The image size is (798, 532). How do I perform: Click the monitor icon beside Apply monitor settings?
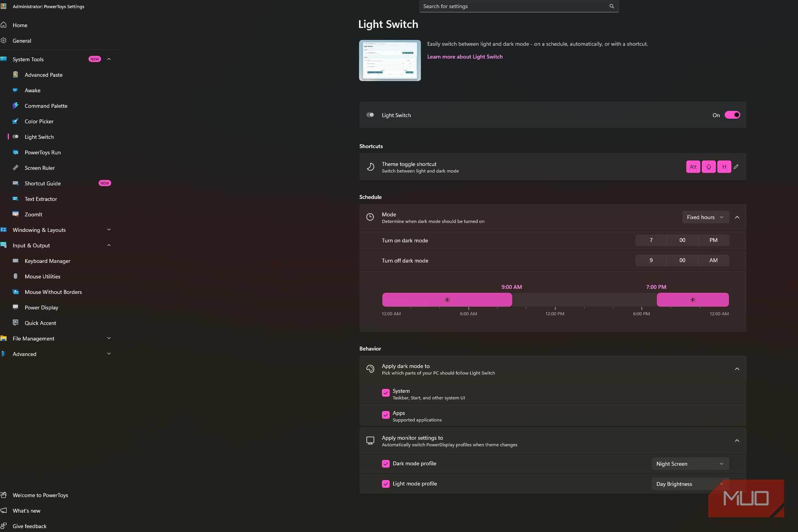370,440
